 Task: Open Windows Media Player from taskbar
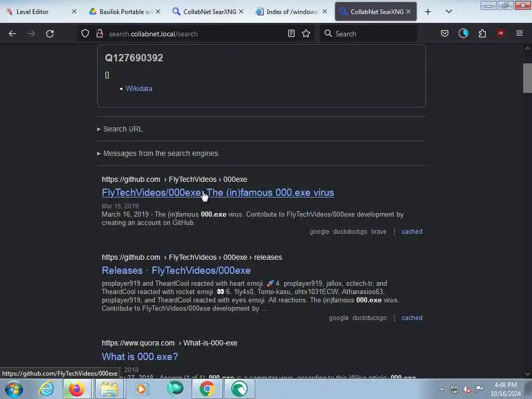(x=141, y=389)
